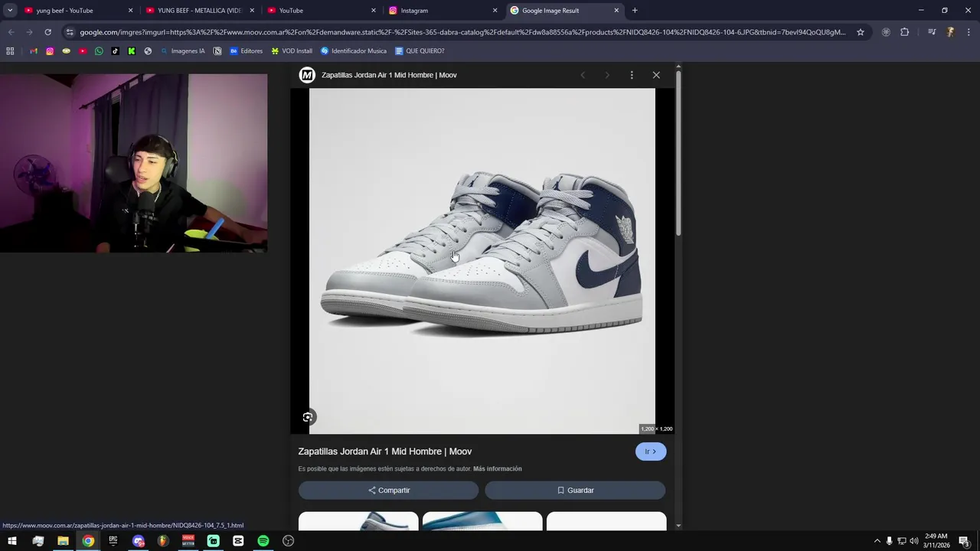The image size is (980, 551).
Task: Open Epic Games launcher from the taskbar
Action: [x=113, y=541]
